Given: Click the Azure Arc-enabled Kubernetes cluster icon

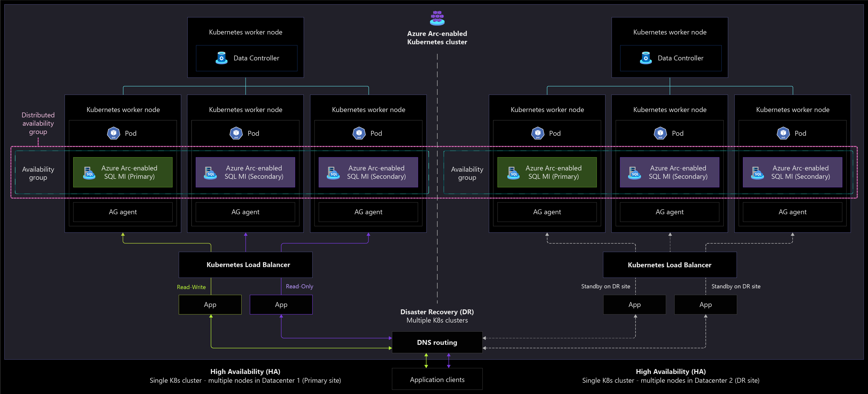Looking at the screenshot, I should [437, 18].
